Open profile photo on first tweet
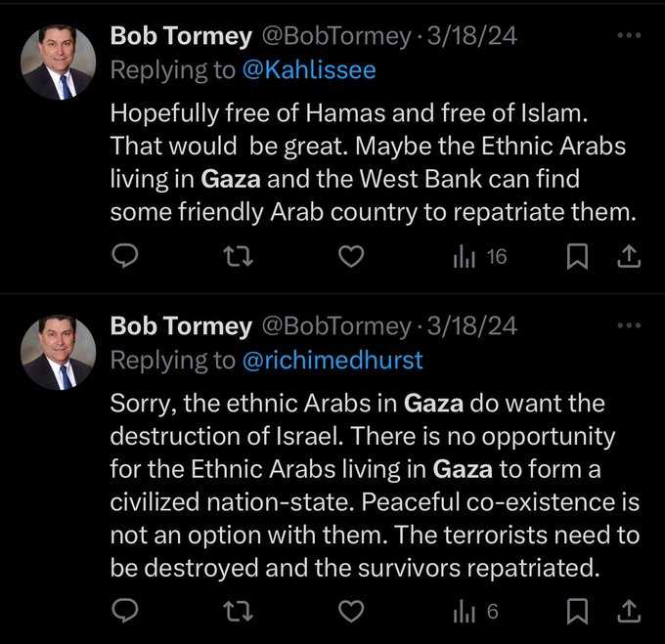The image size is (665, 644). (x=60, y=62)
